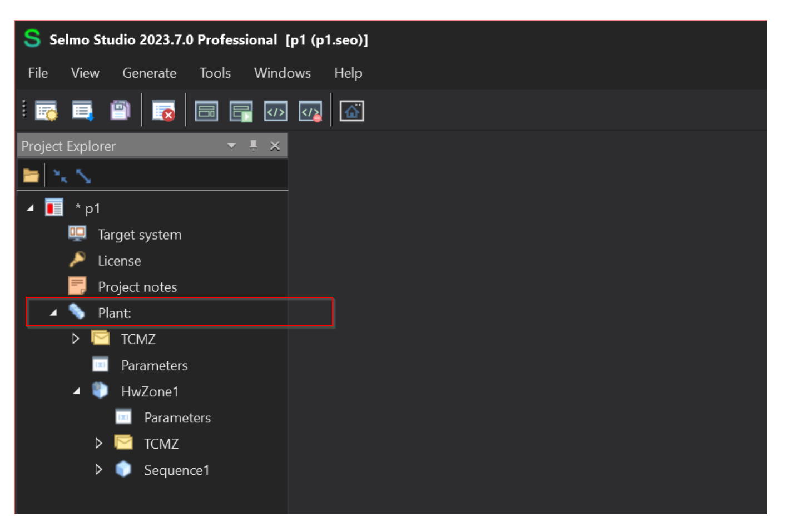Open the Generate menu
This screenshot has width=788, height=532.
(150, 73)
